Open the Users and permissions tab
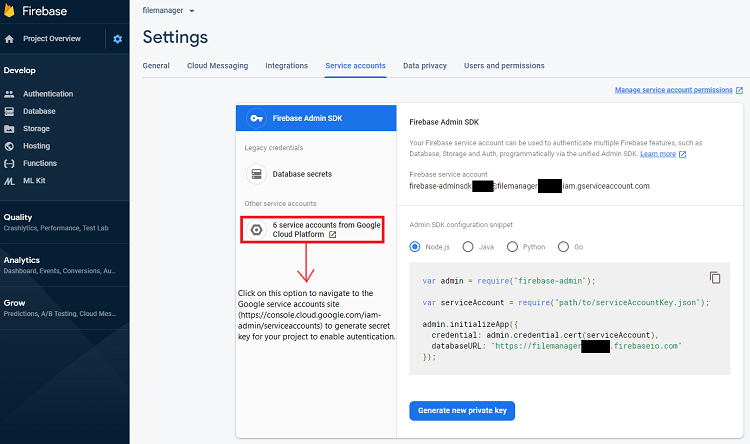 [x=504, y=66]
